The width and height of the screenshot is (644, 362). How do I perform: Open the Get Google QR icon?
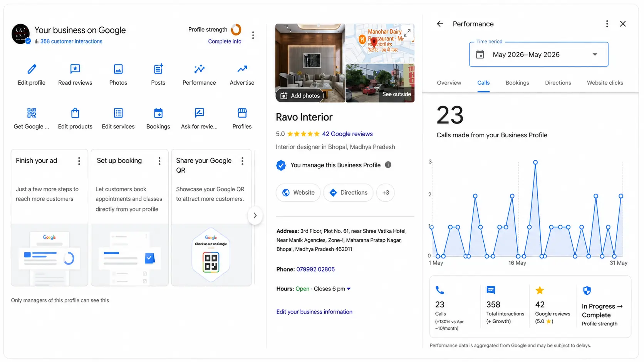click(32, 113)
